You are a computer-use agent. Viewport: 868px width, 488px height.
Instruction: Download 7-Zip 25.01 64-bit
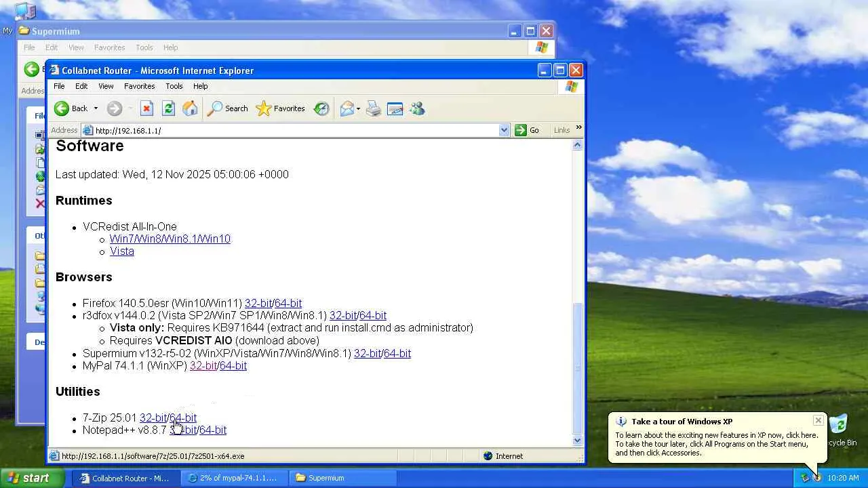click(x=183, y=418)
